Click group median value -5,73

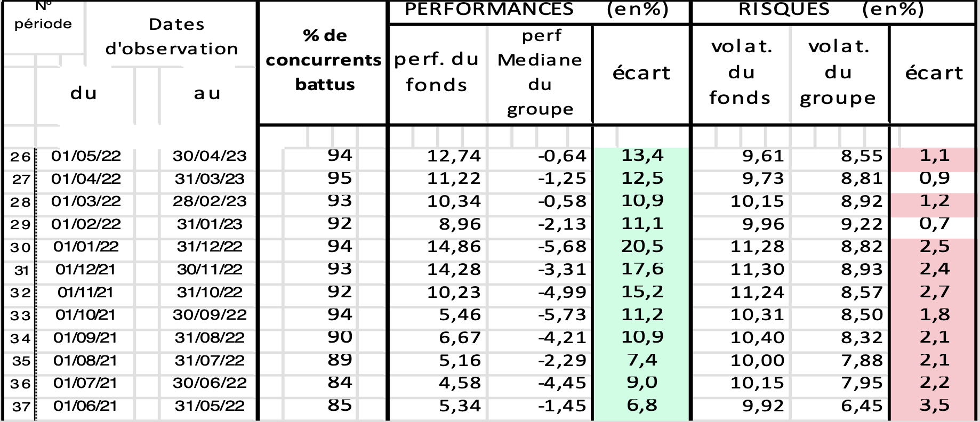(x=561, y=315)
